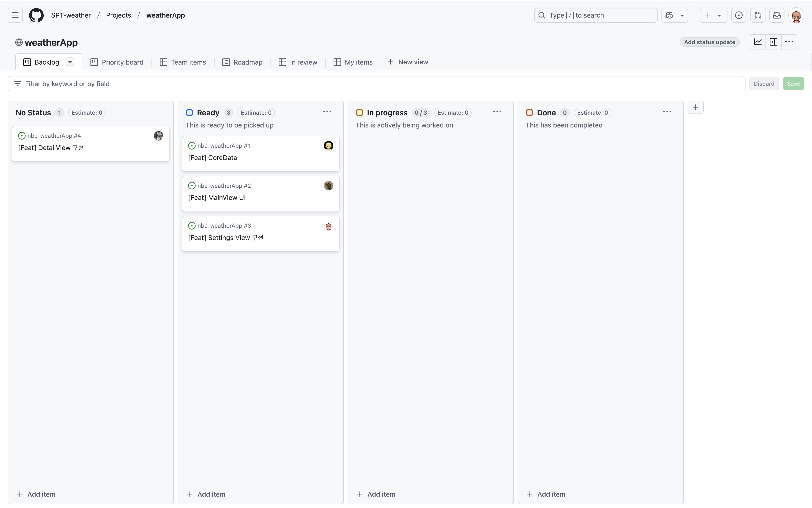
Task: Open the issues icon in header
Action: [738, 15]
